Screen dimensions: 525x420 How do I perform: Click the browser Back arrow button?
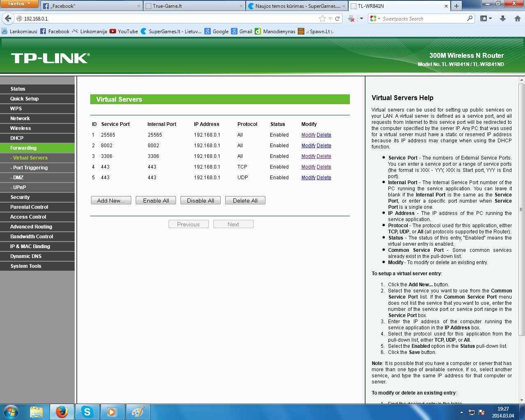click(x=8, y=18)
